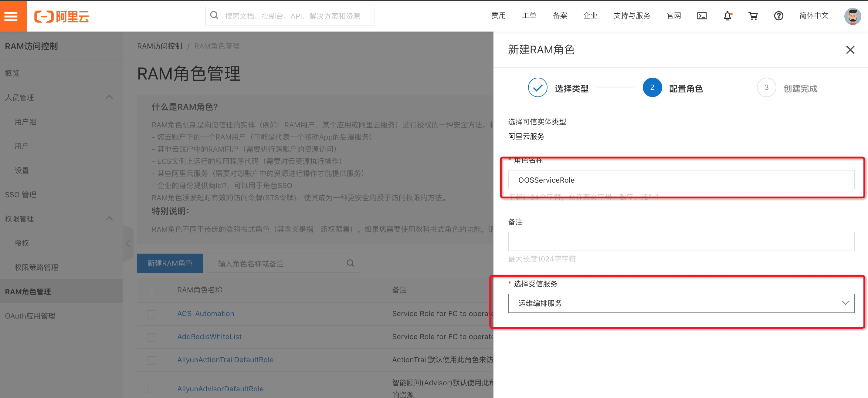Open the orange hamburger menu
The width and height of the screenshot is (868, 398).
click(11, 16)
